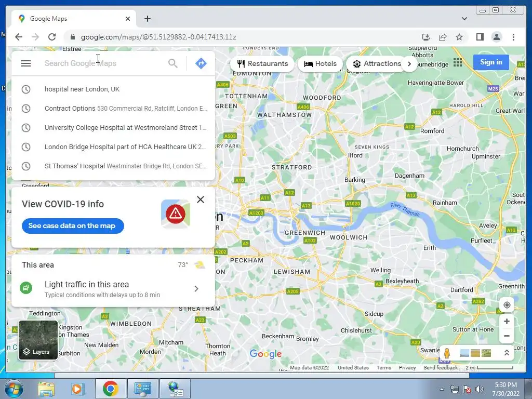Click the taskbar volume speaker icon
Viewport: 532px width, 399px height.
pyautogui.click(x=480, y=389)
